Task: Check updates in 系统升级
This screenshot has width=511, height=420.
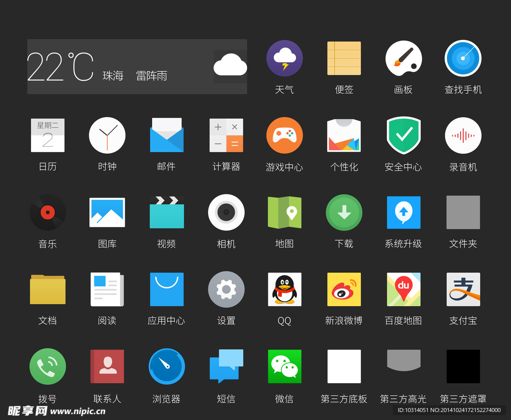Action: pos(403,212)
